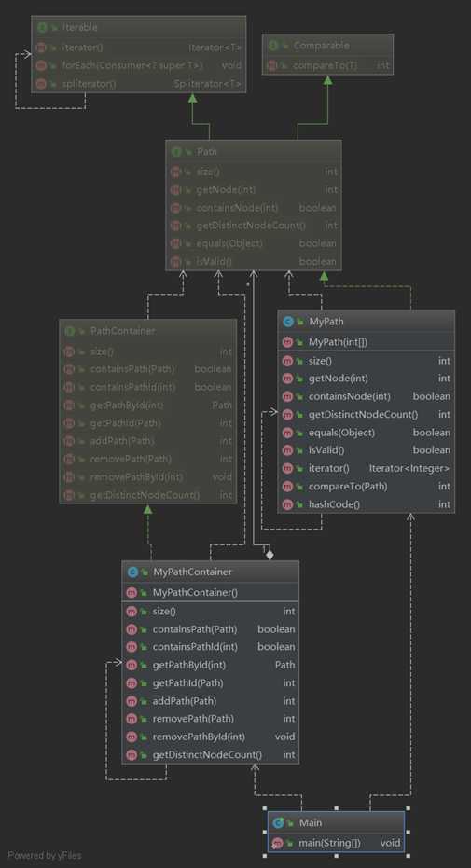The height and width of the screenshot is (868, 471).
Task: Select the MyPath(int[]) constructor row
Action: 366,342
